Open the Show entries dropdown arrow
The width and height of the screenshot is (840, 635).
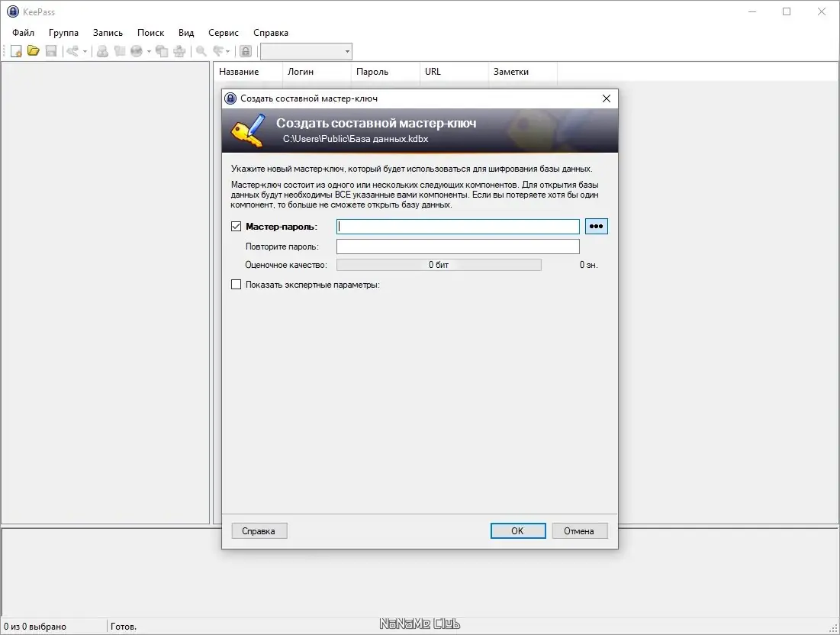[227, 51]
